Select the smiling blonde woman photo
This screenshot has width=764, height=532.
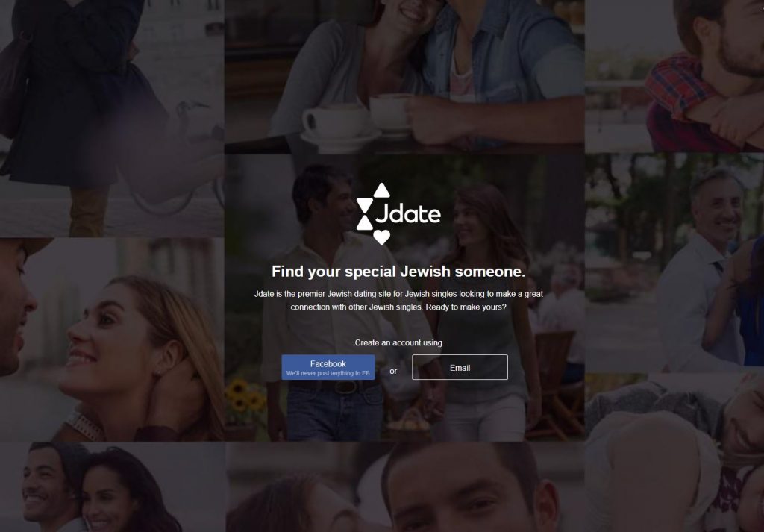(x=112, y=339)
